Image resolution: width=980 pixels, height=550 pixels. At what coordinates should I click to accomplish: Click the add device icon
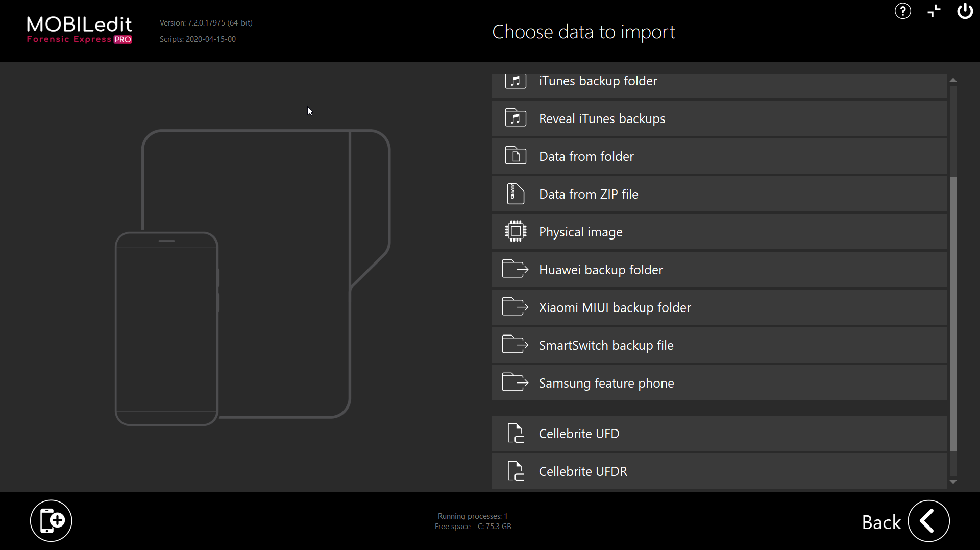51,521
